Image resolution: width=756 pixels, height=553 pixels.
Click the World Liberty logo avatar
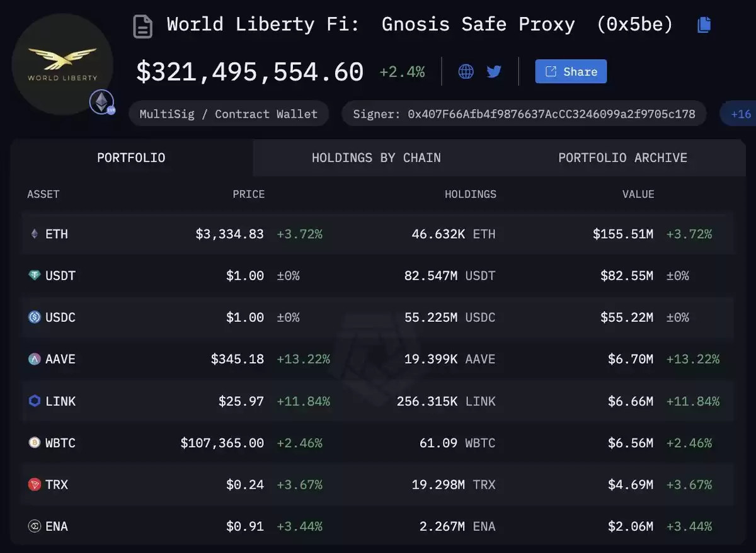coord(62,64)
